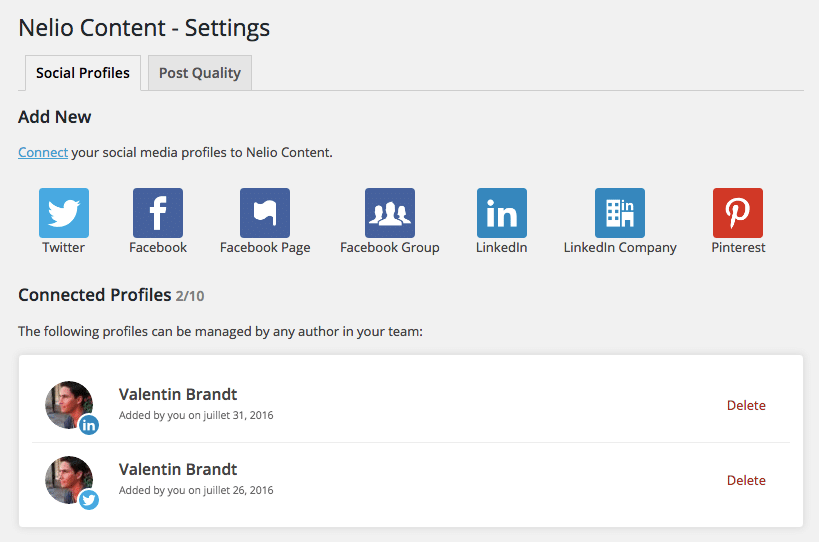Click avatar of profile added juillet 31

[x=69, y=405]
